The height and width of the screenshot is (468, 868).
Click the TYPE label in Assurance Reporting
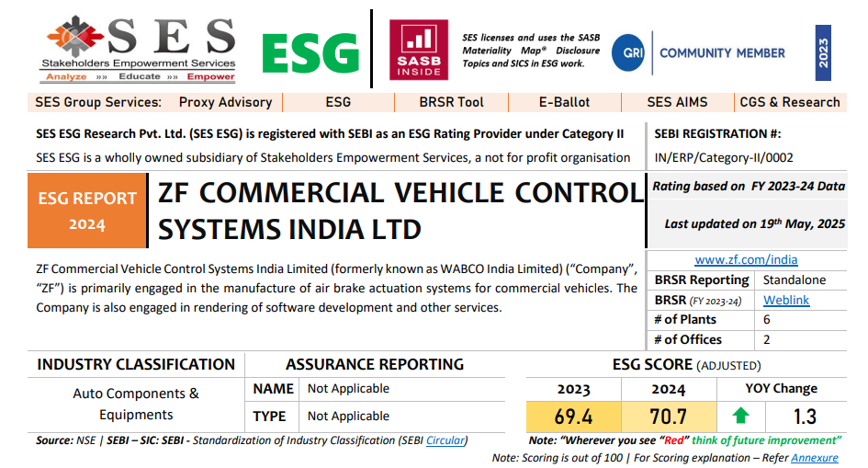click(x=270, y=417)
